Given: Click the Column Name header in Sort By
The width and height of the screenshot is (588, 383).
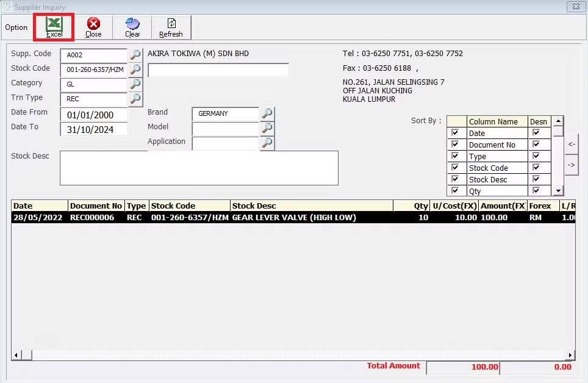Looking at the screenshot, I should 497,121.
